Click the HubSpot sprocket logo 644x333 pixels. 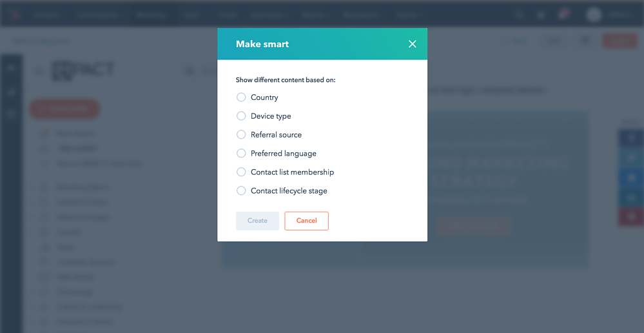click(x=15, y=15)
